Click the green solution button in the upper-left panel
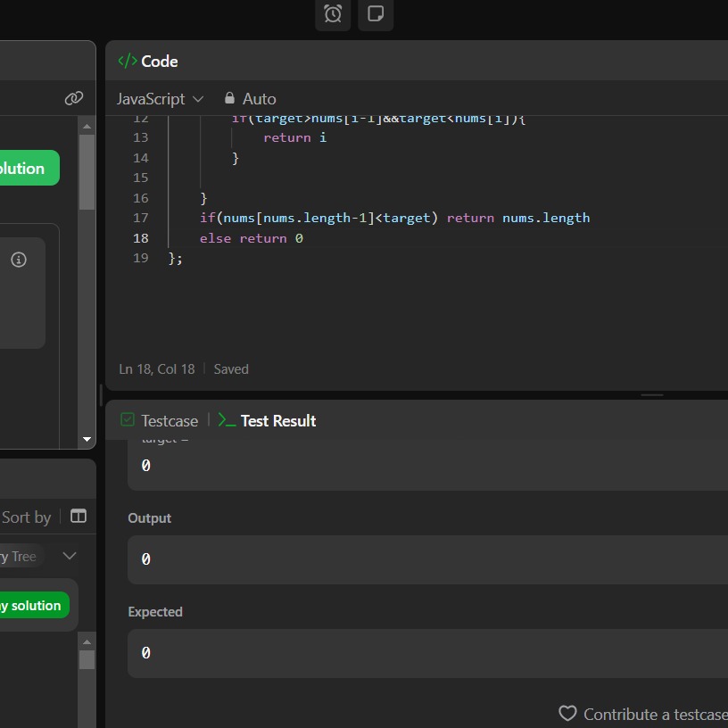Viewport: 728px width, 728px height. pyautogui.click(x=29, y=168)
